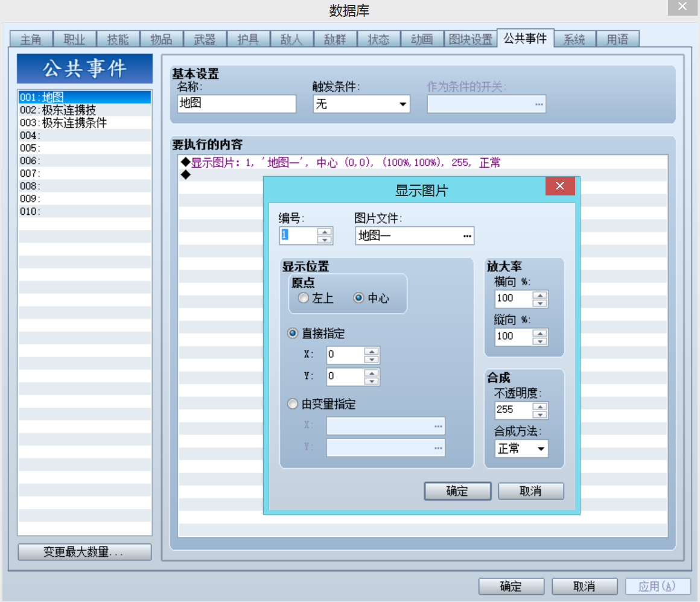Edit the 名称 field containing 地图
This screenshot has width=700, height=602.
tap(237, 104)
